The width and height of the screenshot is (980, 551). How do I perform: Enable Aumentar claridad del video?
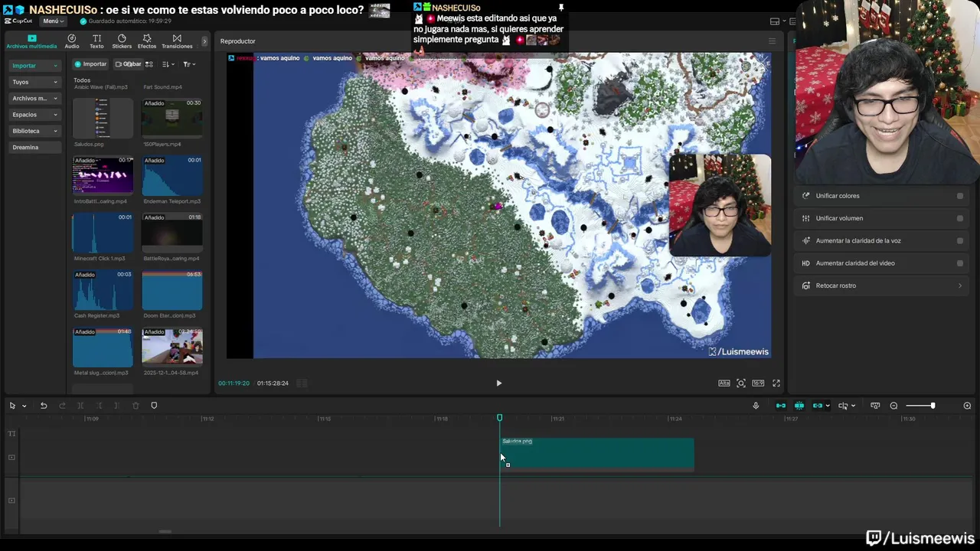click(x=960, y=263)
